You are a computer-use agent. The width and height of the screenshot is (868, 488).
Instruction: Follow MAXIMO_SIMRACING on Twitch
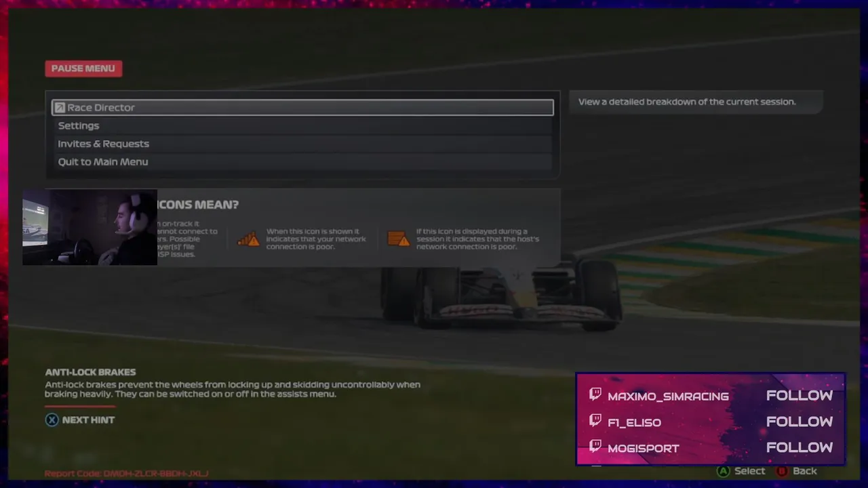point(800,396)
